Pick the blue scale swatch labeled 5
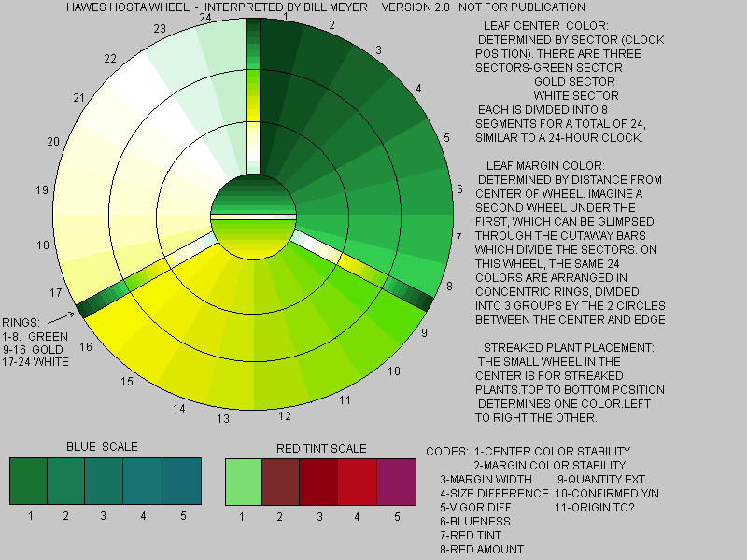This screenshot has width=747, height=560. click(x=181, y=481)
